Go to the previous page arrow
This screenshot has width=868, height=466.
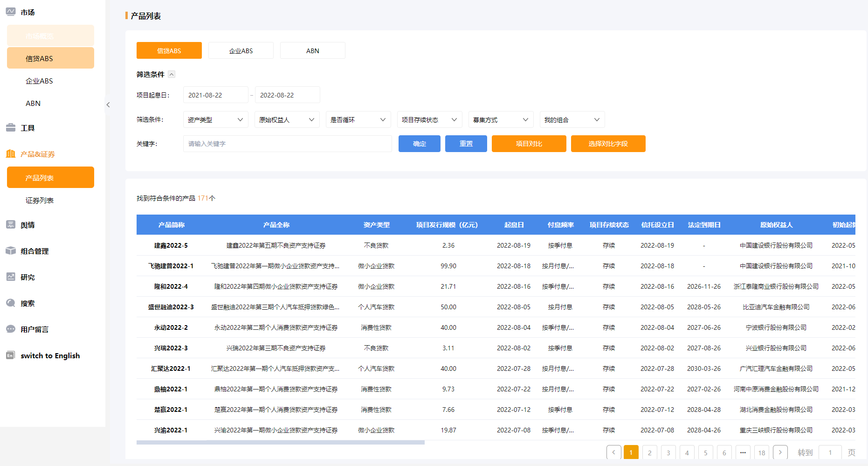point(613,452)
